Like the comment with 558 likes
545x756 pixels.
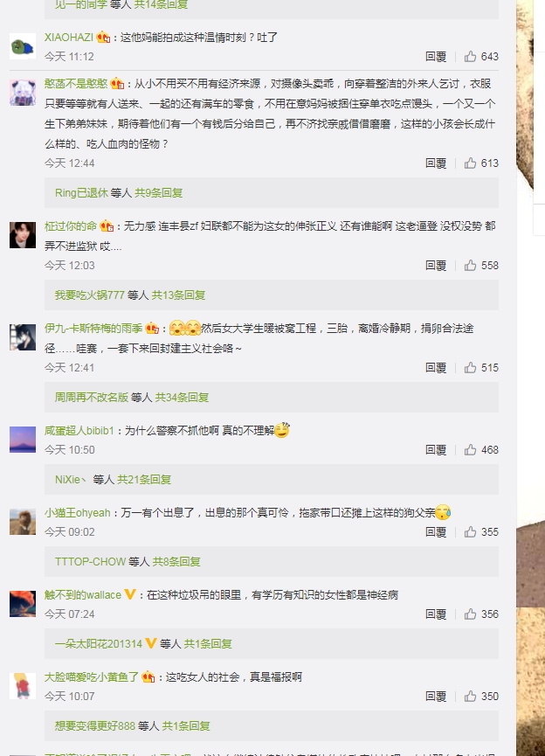470,266
